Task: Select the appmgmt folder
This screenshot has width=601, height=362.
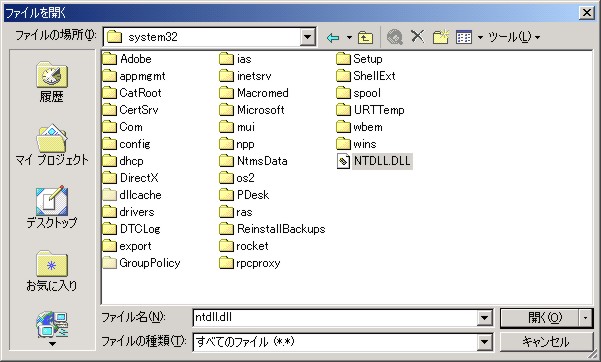Action: click(134, 76)
